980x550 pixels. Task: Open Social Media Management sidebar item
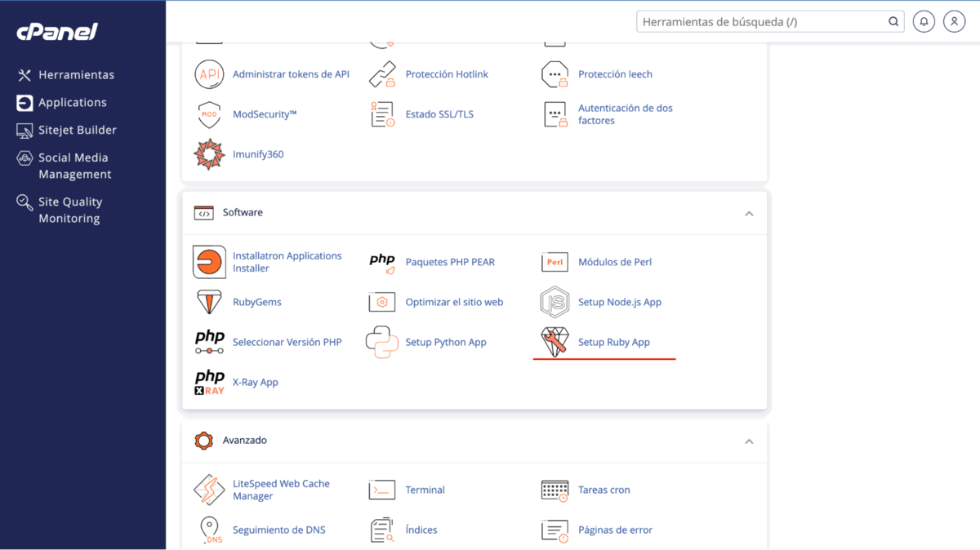tap(74, 166)
